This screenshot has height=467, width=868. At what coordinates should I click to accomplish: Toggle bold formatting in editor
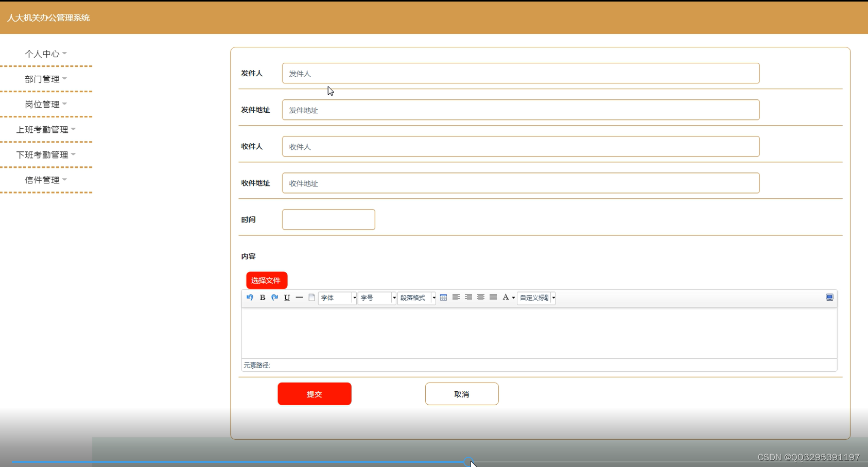(x=263, y=298)
